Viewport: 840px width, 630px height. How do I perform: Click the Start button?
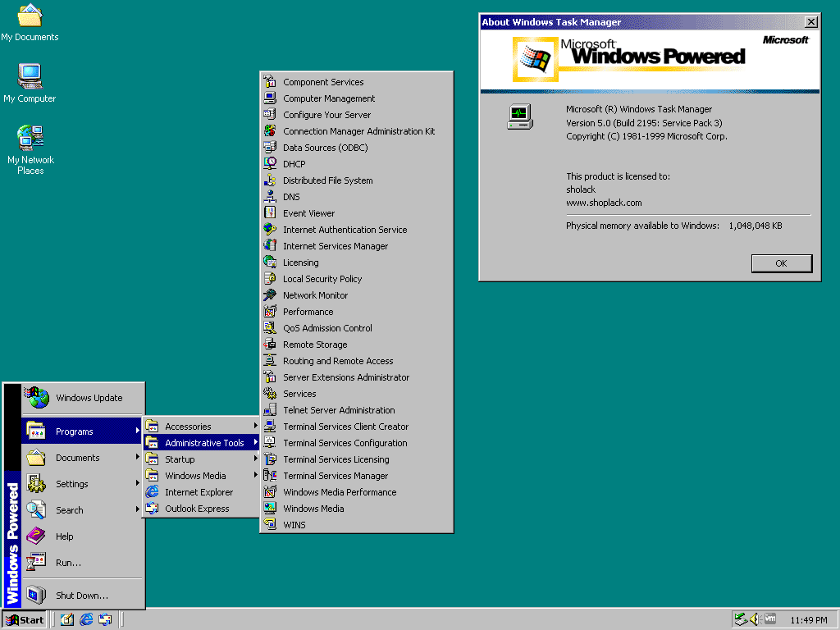(x=25, y=620)
